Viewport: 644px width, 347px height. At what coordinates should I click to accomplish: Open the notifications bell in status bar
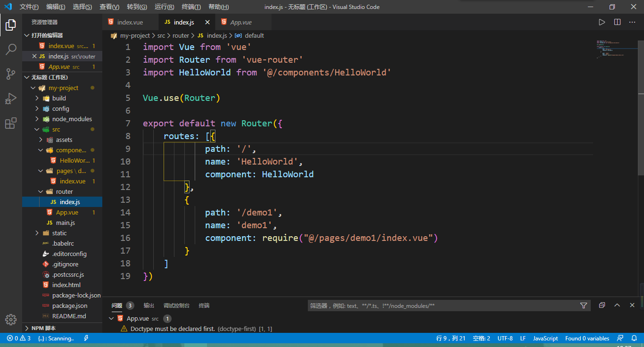pos(634,339)
